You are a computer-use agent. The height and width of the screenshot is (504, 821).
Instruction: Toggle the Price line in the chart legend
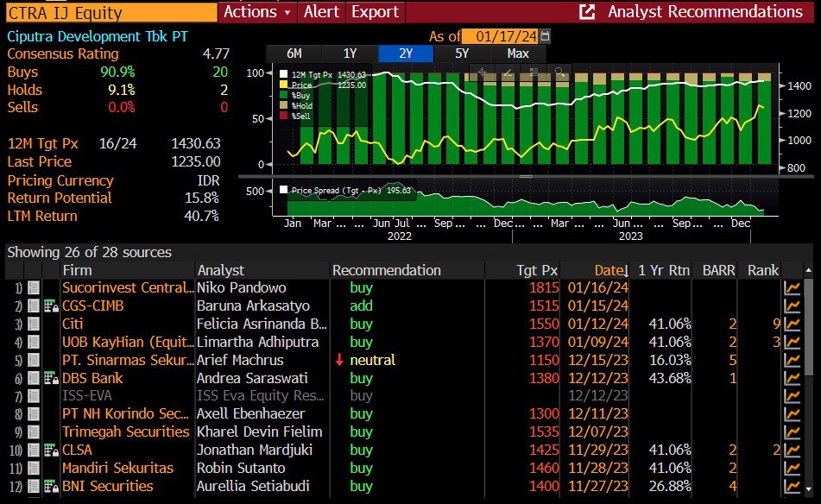click(x=301, y=85)
